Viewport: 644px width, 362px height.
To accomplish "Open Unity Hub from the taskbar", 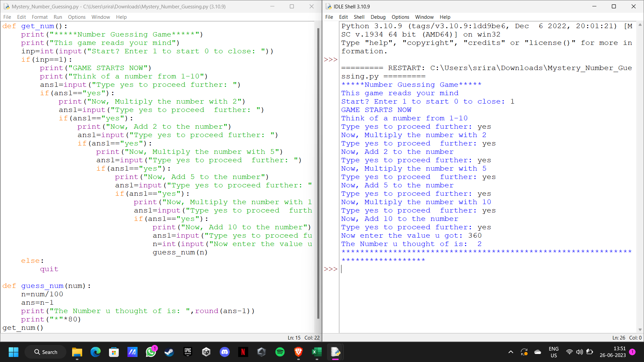I will 261,352.
